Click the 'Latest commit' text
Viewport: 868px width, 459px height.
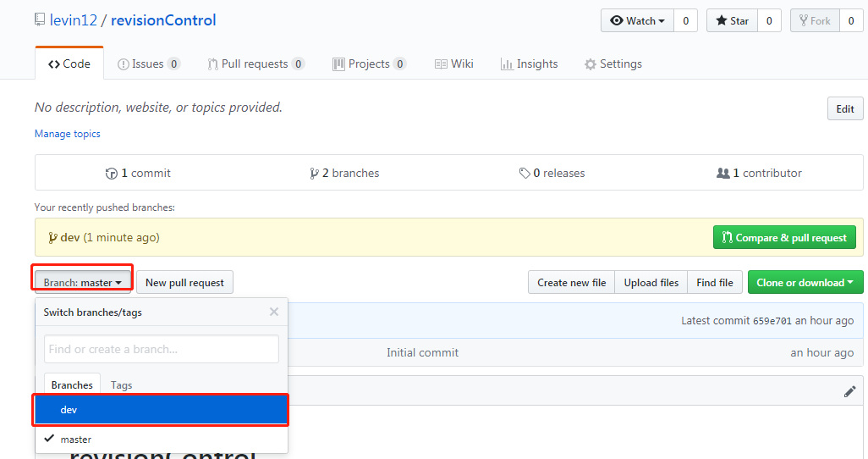pos(715,321)
